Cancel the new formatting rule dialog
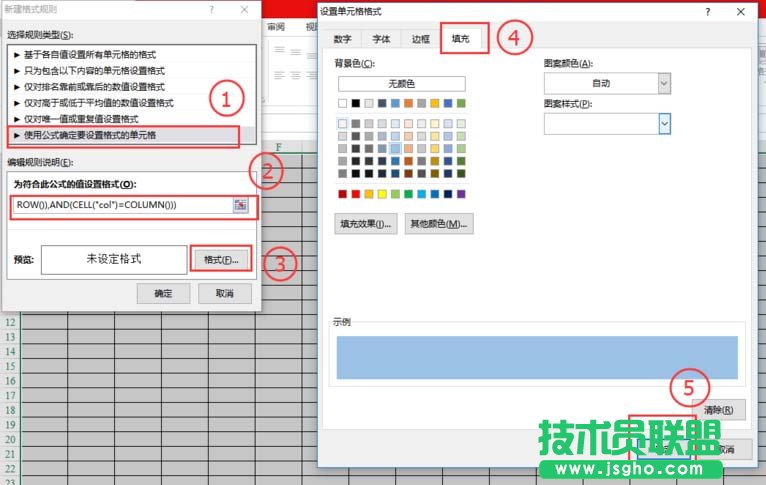766x485 pixels. click(x=225, y=294)
